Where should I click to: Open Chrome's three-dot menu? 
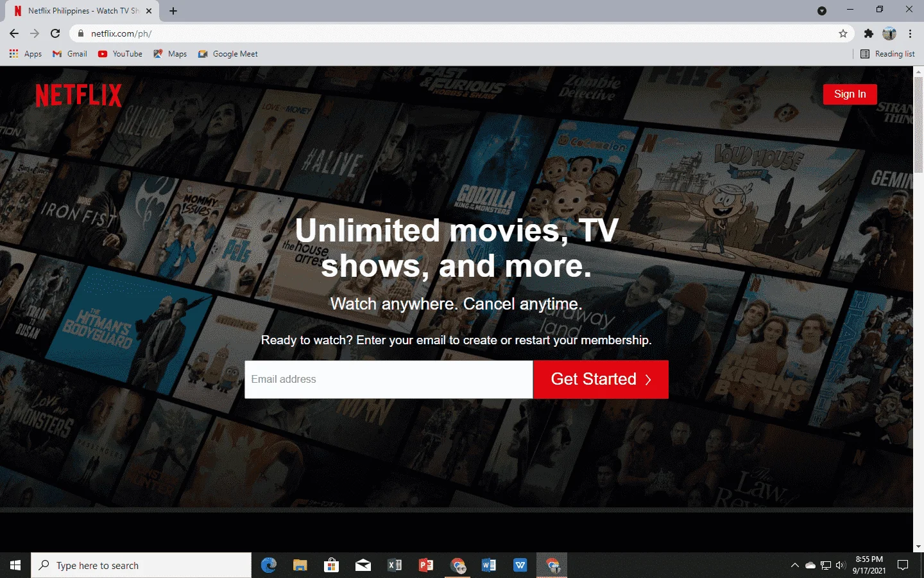(x=910, y=33)
